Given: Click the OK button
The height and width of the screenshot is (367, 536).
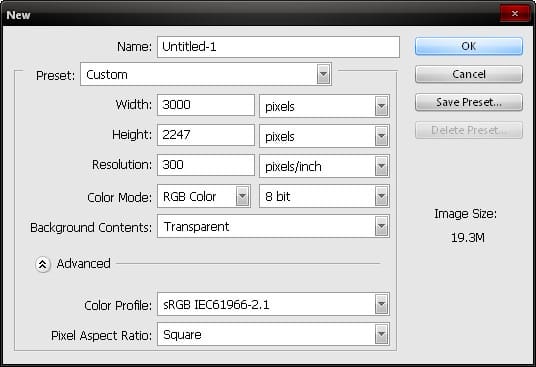Looking at the screenshot, I should (x=469, y=46).
